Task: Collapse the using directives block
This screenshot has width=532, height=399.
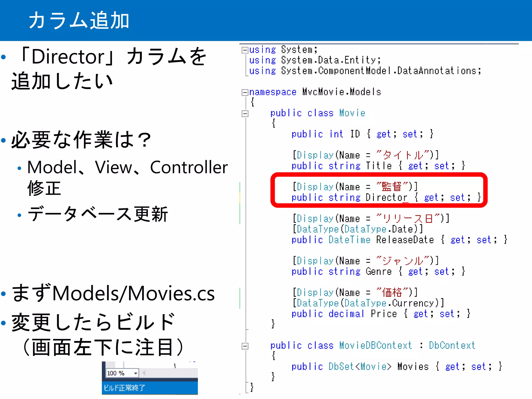Action: pos(245,50)
